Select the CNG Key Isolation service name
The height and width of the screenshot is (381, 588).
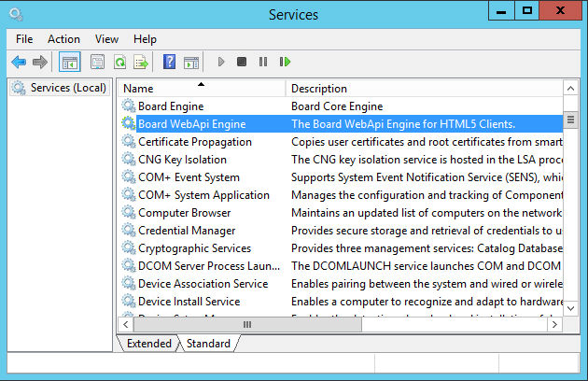click(x=182, y=160)
